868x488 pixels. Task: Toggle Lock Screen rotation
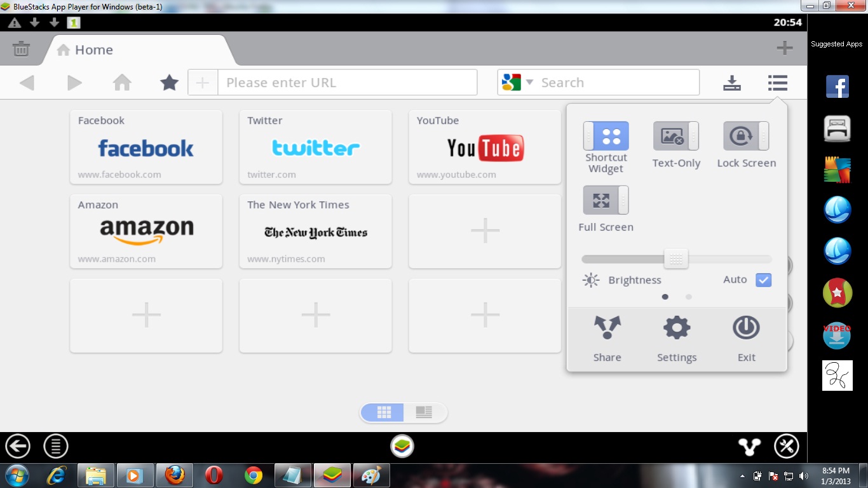(746, 136)
